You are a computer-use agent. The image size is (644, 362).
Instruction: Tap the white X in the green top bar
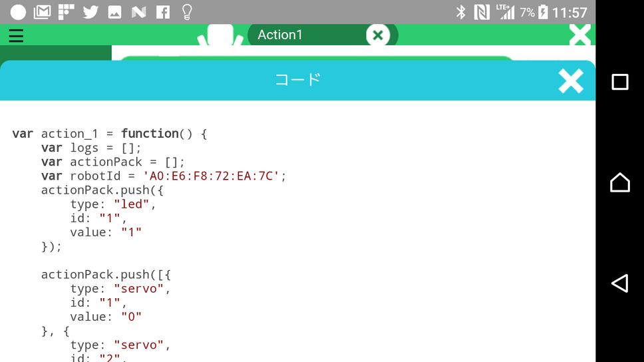coord(579,35)
